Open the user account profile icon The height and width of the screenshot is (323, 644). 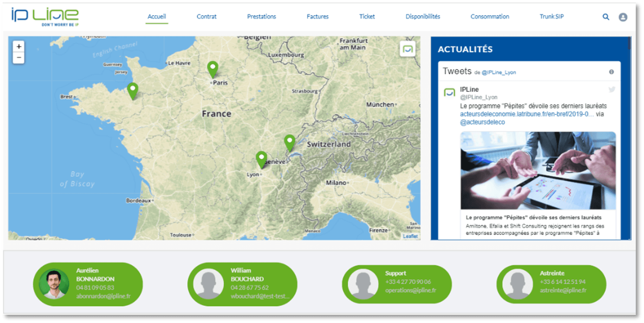pyautogui.click(x=623, y=17)
